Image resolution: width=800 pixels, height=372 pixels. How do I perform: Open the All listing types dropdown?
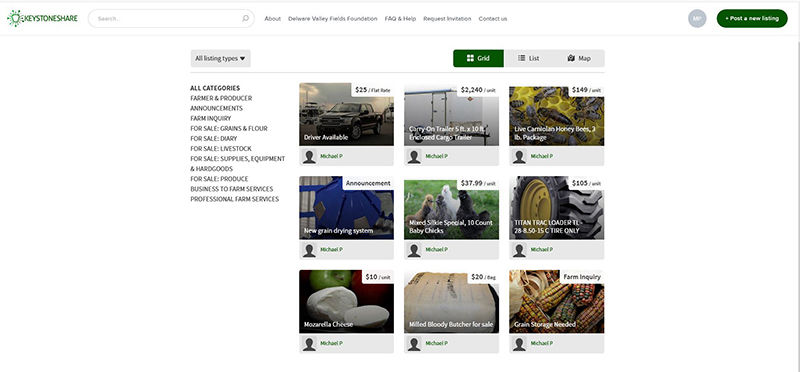[220, 58]
